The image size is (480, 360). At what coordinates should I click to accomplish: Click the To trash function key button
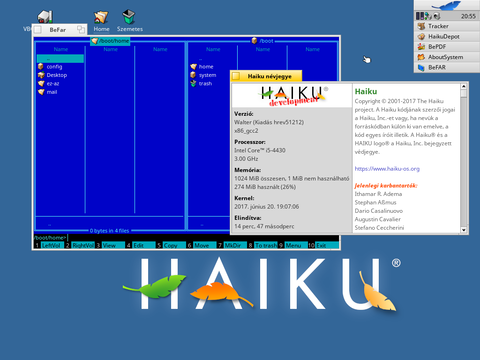click(x=266, y=245)
